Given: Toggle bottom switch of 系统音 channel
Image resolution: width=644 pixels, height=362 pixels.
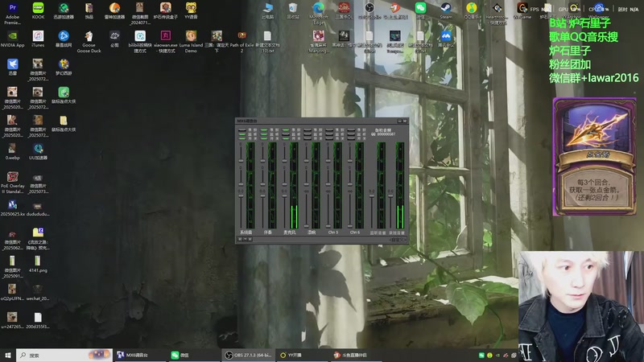Looking at the screenshot, I should pos(242,138).
